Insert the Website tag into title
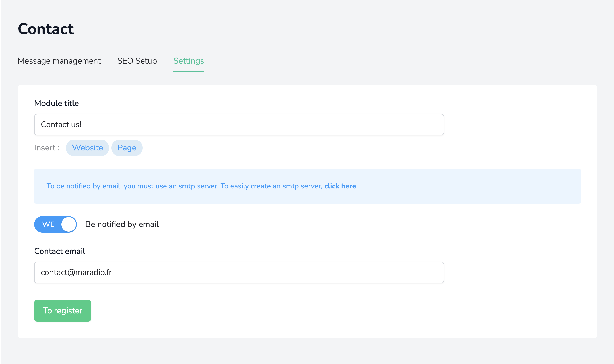Viewport: 614px width, 364px height. [x=87, y=148]
